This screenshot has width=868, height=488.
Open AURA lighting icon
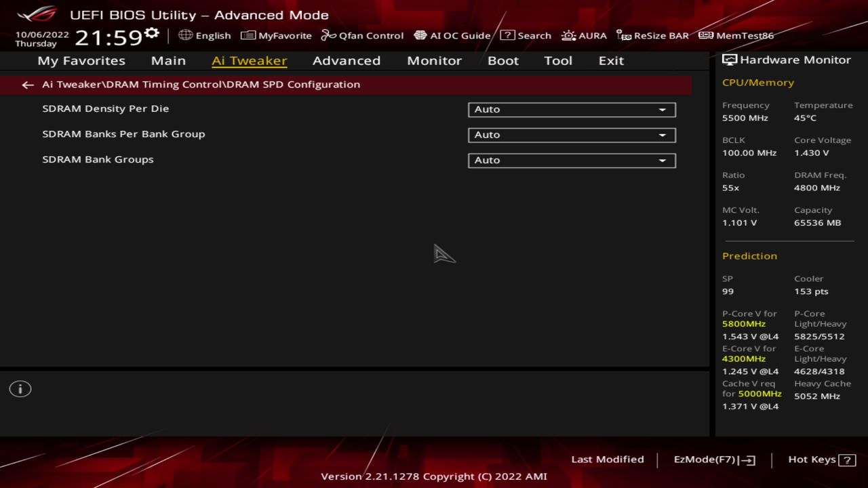(x=568, y=35)
